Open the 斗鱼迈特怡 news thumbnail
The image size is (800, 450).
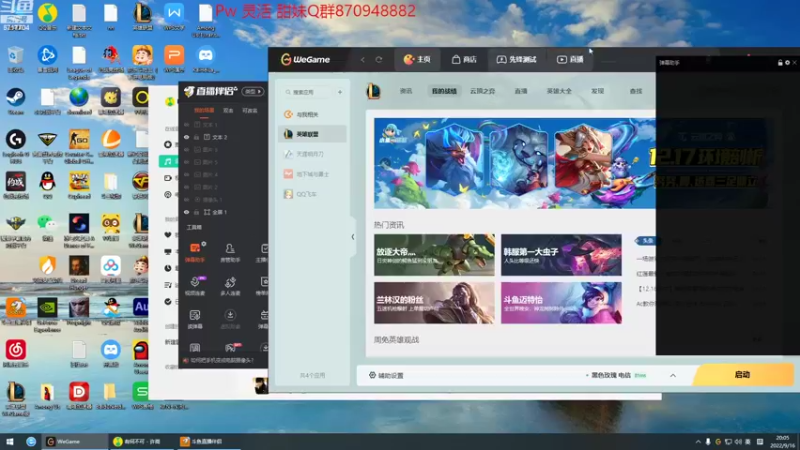coord(561,303)
